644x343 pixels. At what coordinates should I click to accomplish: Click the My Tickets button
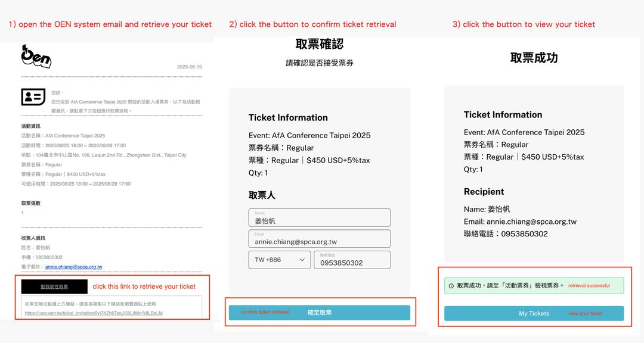coord(534,313)
